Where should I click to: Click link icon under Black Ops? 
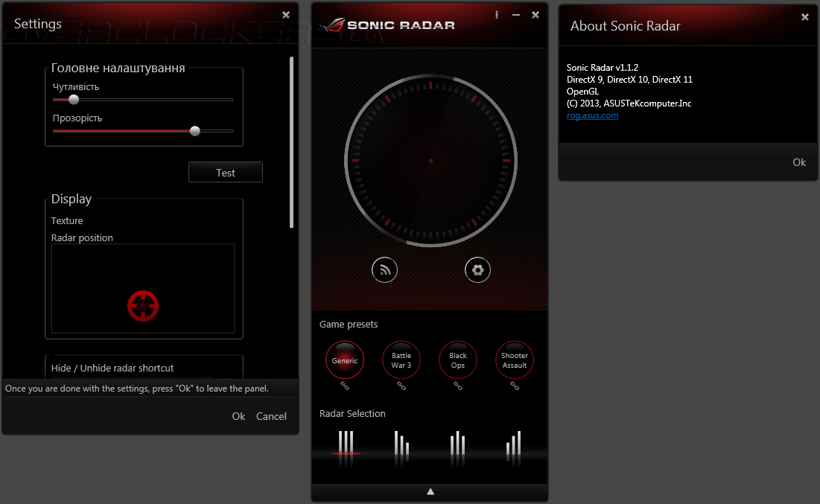(x=457, y=386)
